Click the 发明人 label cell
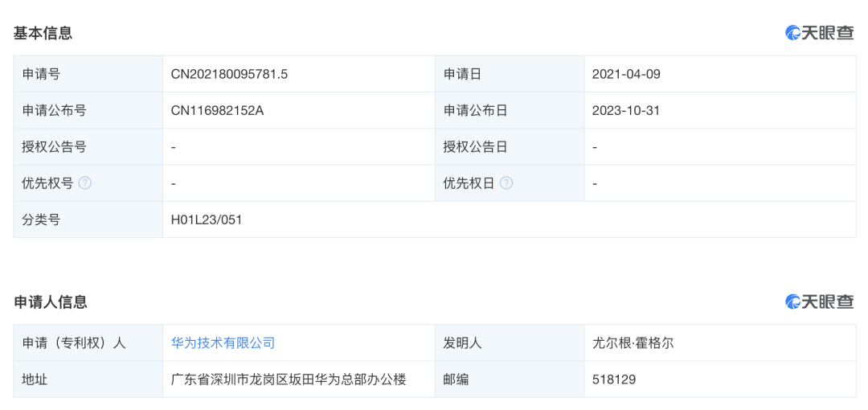 click(x=510, y=343)
